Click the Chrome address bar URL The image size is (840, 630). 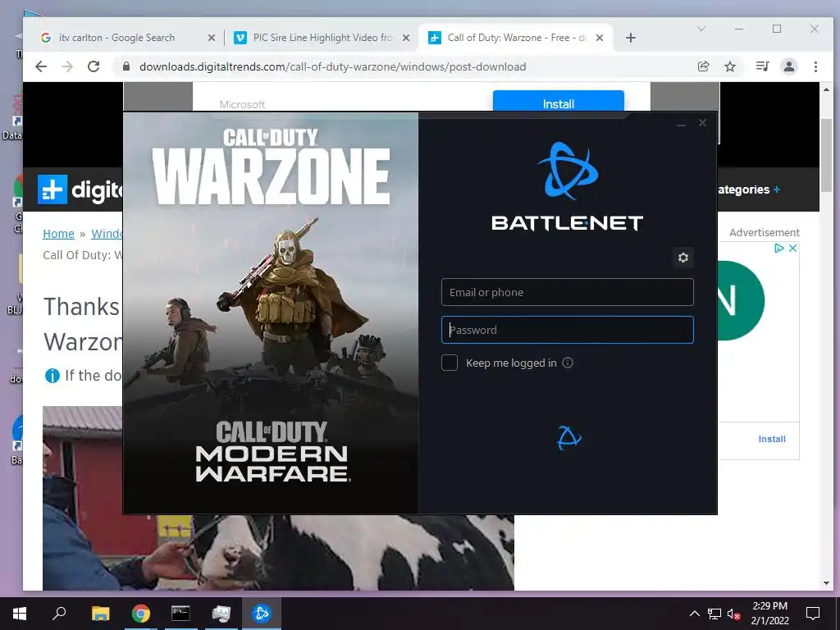332,66
